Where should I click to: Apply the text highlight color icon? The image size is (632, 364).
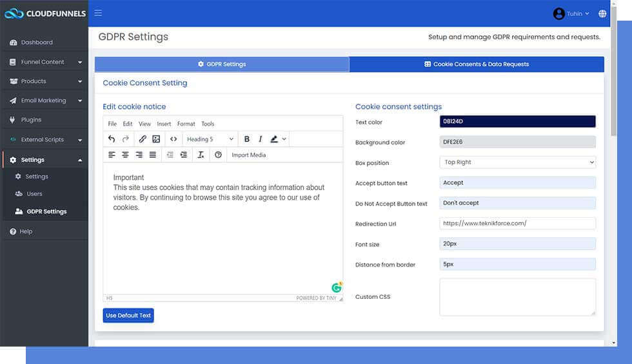tap(274, 139)
